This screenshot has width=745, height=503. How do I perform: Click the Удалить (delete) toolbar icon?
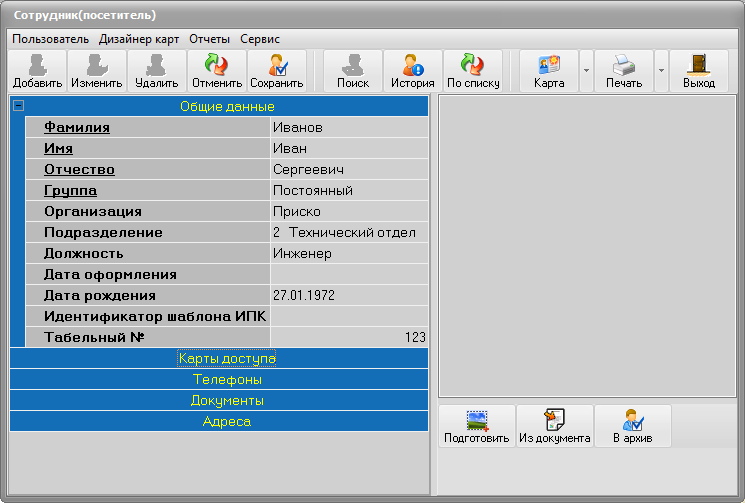[x=157, y=71]
